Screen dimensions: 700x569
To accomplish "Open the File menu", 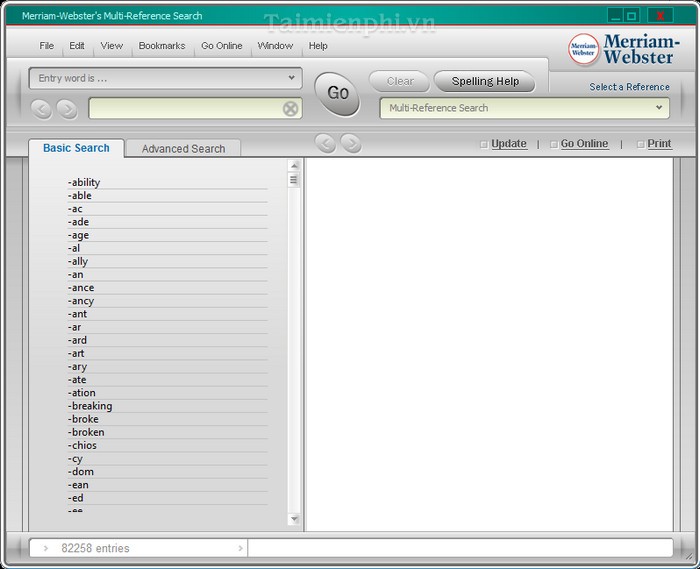I will (x=46, y=46).
